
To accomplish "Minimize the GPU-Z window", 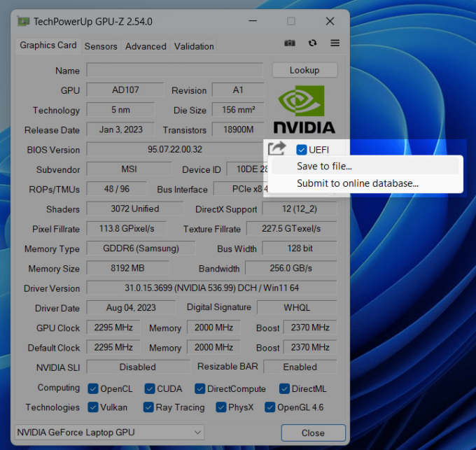I will click(253, 21).
